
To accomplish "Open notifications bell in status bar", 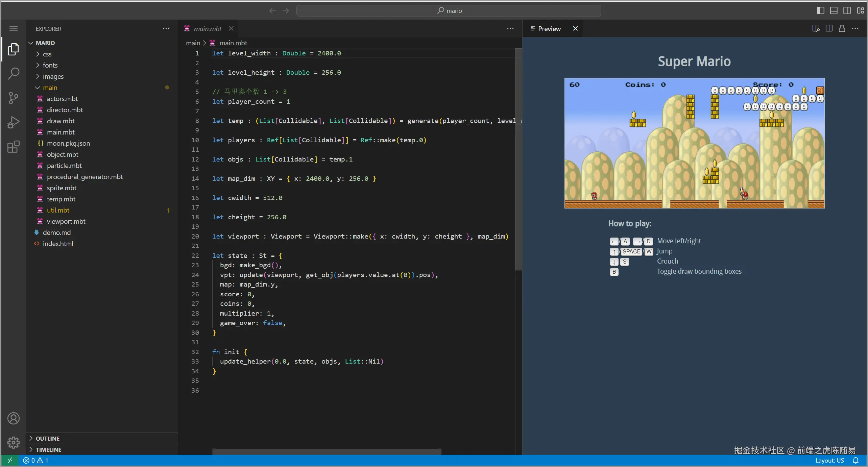I will coord(856,460).
